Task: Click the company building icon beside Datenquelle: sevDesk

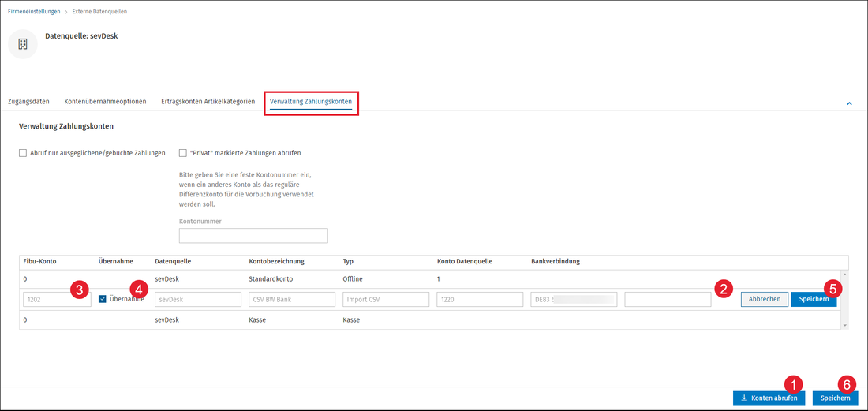Action: pos(23,44)
